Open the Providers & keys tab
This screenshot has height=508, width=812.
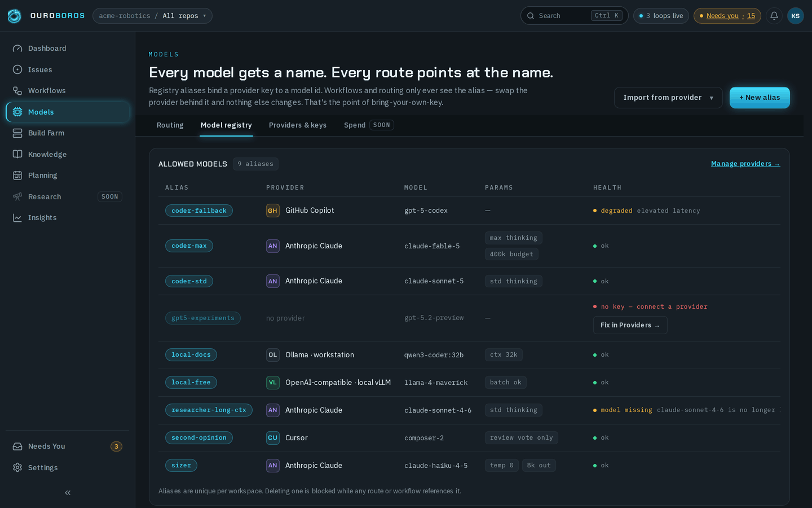click(298, 125)
